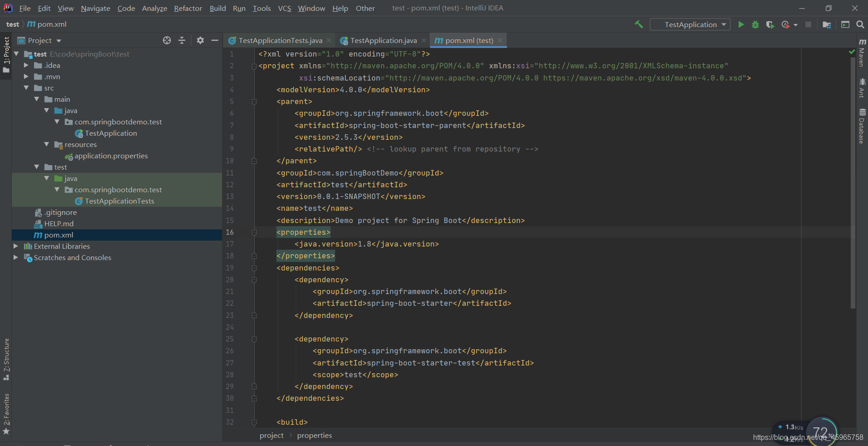Open the profiler run icon

(x=785, y=24)
